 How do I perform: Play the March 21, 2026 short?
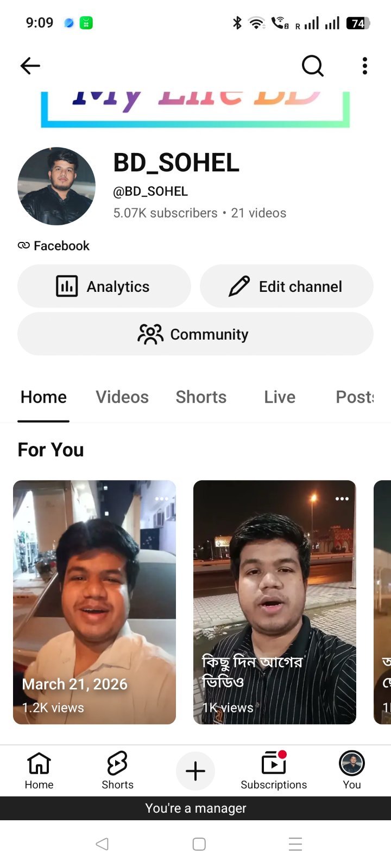click(x=94, y=602)
